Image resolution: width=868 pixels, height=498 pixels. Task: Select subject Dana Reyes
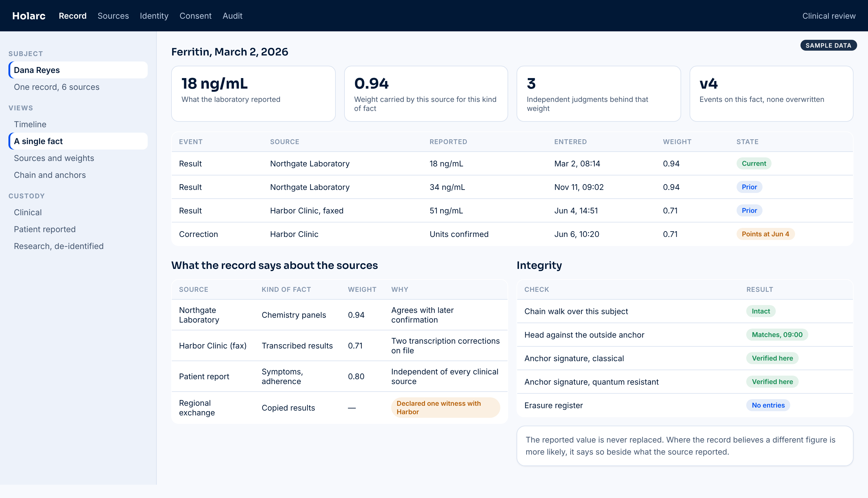tap(78, 70)
